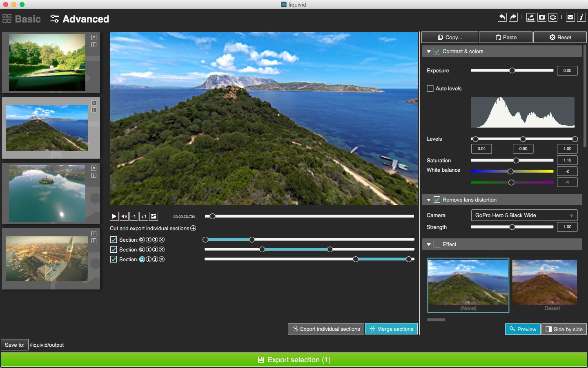The height and width of the screenshot is (368, 588).
Task: Open the Camera dropdown showing GoPro Hero 5
Action: [x=524, y=215]
